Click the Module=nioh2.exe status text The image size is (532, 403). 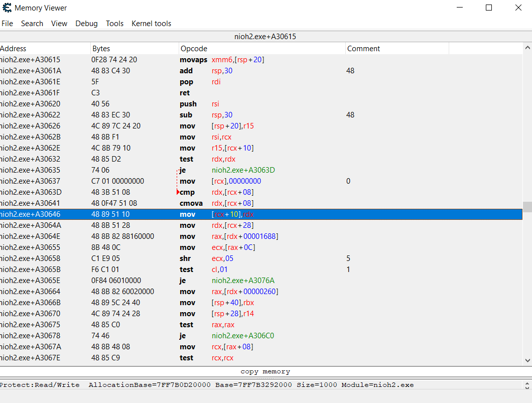pos(377,385)
